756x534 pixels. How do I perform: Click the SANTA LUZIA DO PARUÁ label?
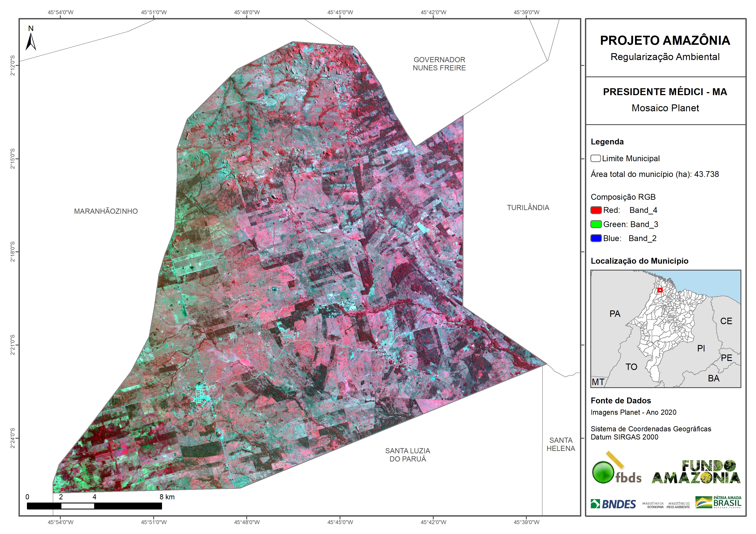408,455
